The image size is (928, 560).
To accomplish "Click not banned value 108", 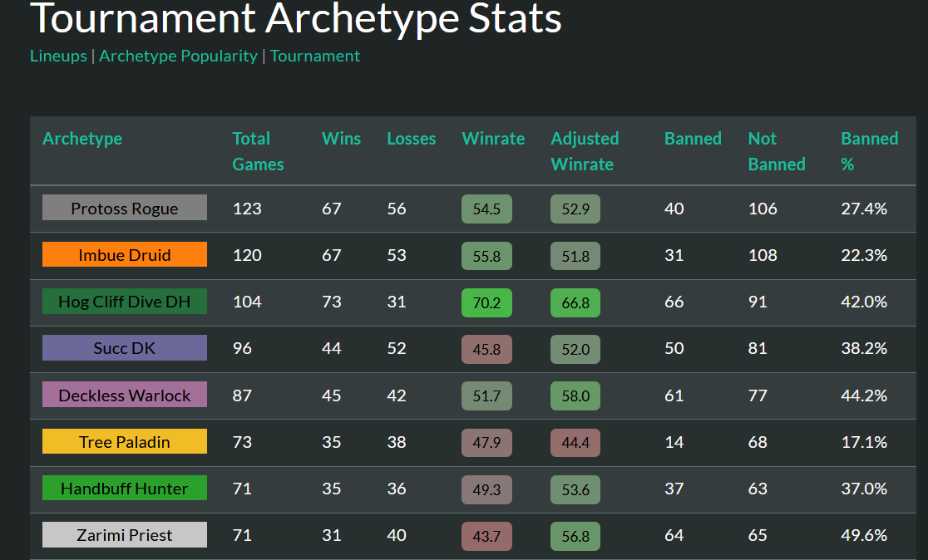I will pyautogui.click(x=763, y=255).
